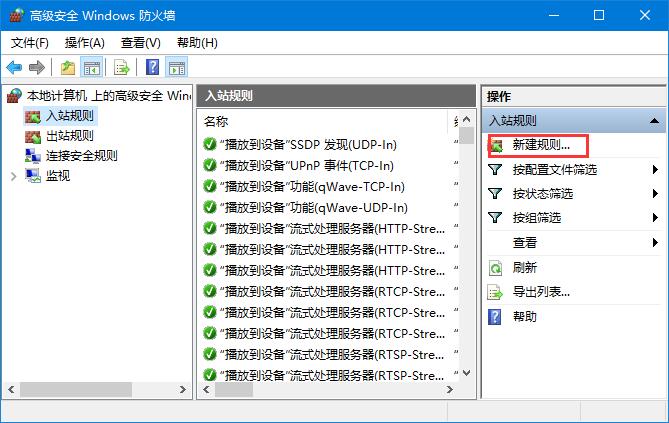Click the Forward arrow toolbar icon
This screenshot has height=423, width=669.
tap(37, 67)
